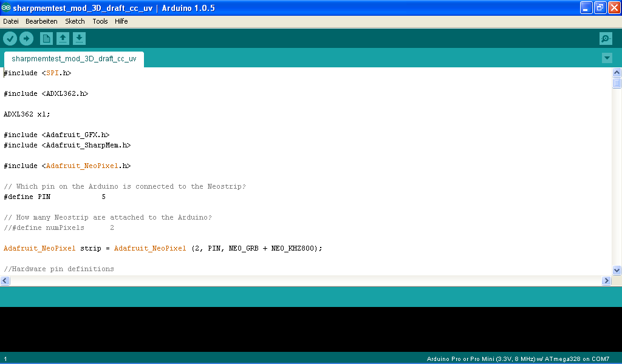This screenshot has width=622, height=364.
Task: Restore down the Arduino window
Action: [600, 7]
